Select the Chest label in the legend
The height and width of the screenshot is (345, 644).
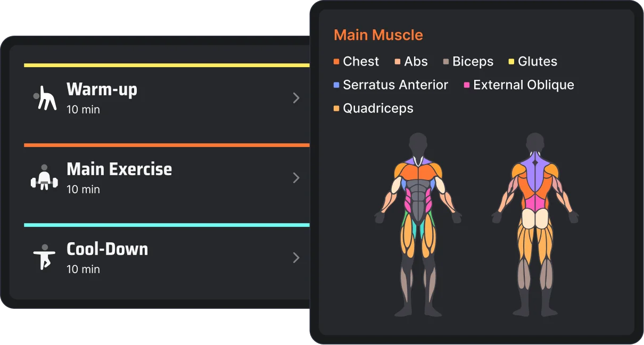(361, 61)
